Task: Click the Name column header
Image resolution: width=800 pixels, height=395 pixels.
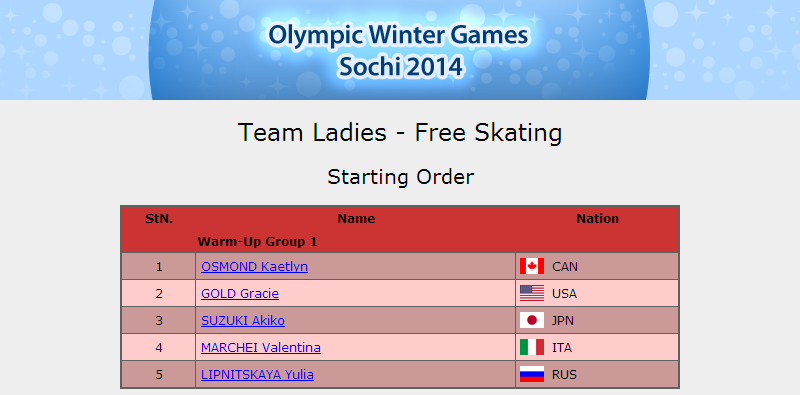Action: (x=356, y=218)
